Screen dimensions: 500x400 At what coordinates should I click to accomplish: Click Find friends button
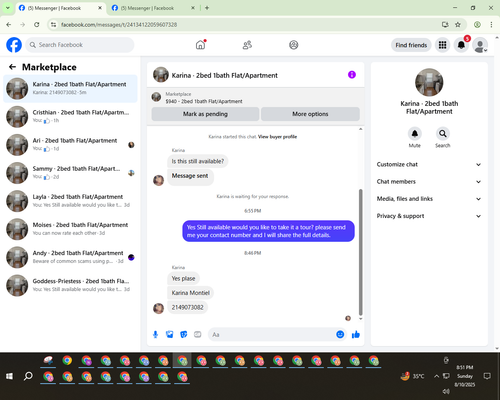[x=411, y=45]
